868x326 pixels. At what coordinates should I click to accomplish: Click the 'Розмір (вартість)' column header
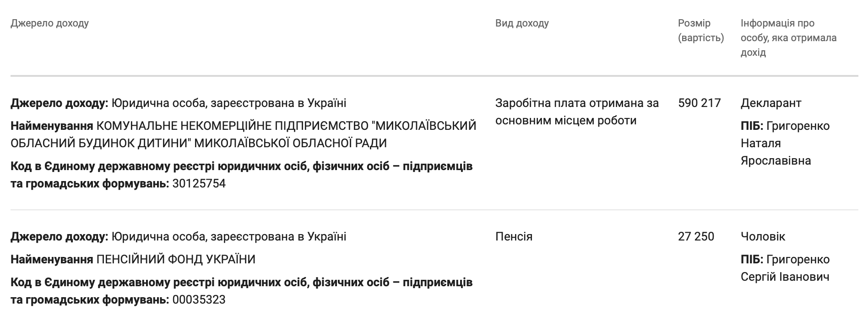coord(701,31)
